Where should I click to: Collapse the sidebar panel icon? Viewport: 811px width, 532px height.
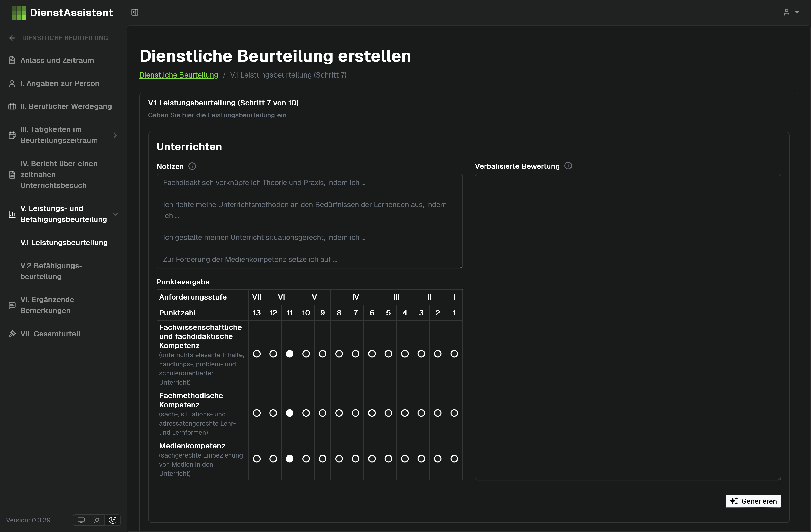coord(135,12)
